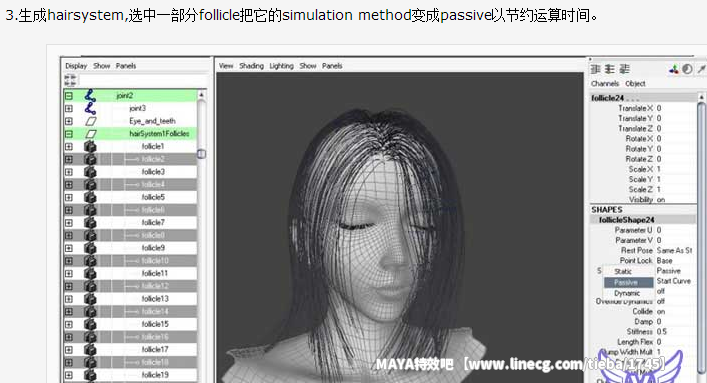Click the outliner layout icon under Display
The image size is (707, 383).
coord(71,80)
